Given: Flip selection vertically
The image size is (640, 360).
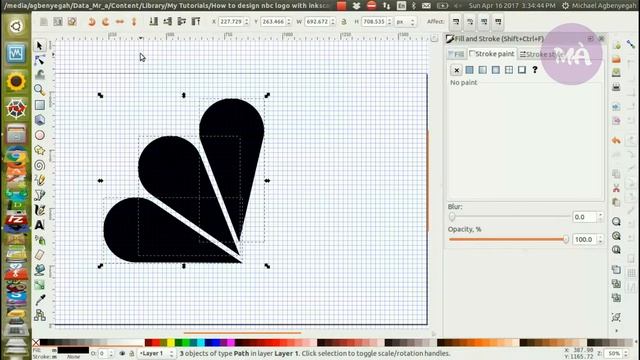Looking at the screenshot, I should pyautogui.click(x=133, y=22).
